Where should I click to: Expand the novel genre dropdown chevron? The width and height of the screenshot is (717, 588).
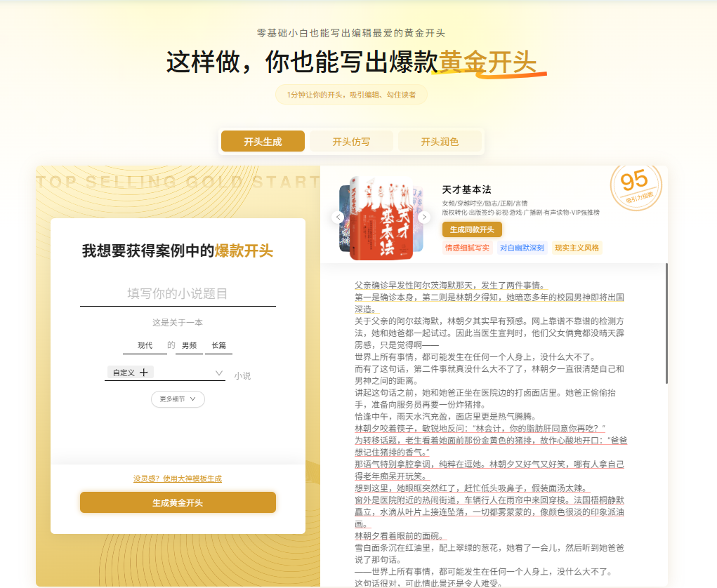click(219, 373)
